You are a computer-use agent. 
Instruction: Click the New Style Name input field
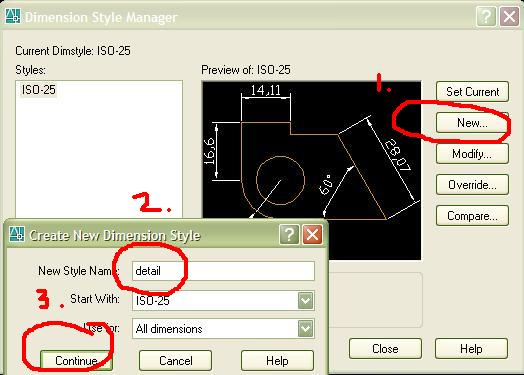[x=223, y=271]
